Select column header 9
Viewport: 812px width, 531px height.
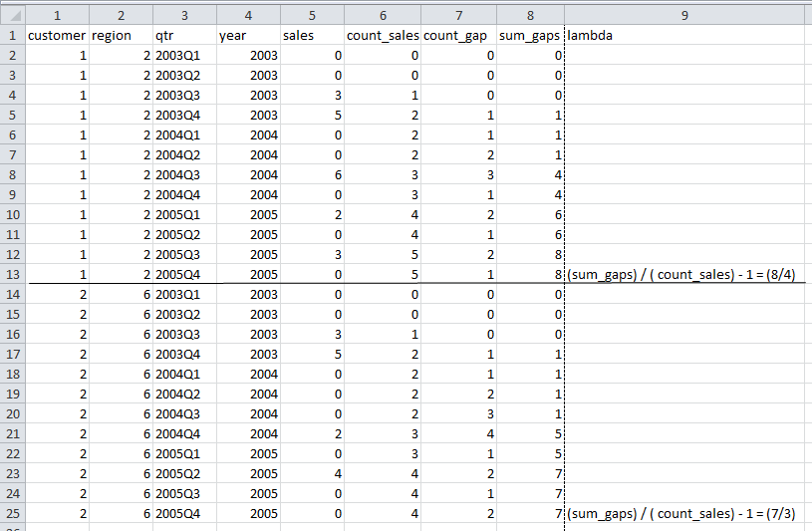[684, 16]
